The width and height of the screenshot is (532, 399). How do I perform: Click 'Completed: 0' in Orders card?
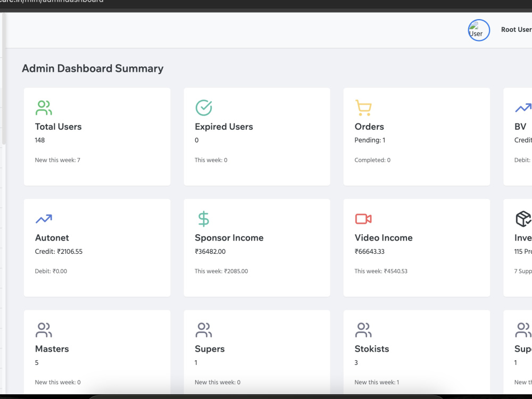point(372,160)
